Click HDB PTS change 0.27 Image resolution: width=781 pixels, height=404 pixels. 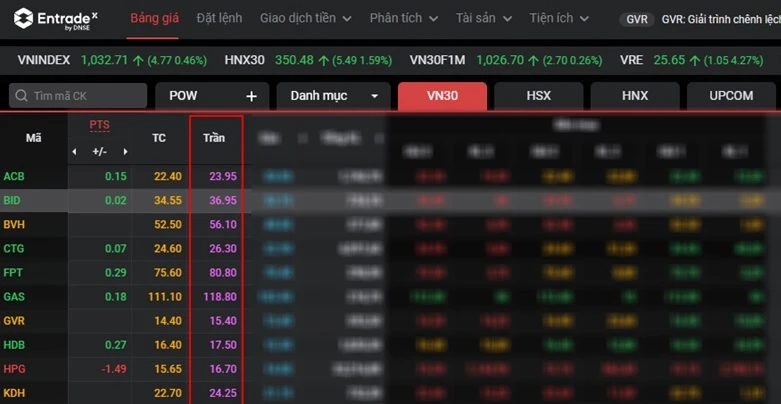point(116,345)
